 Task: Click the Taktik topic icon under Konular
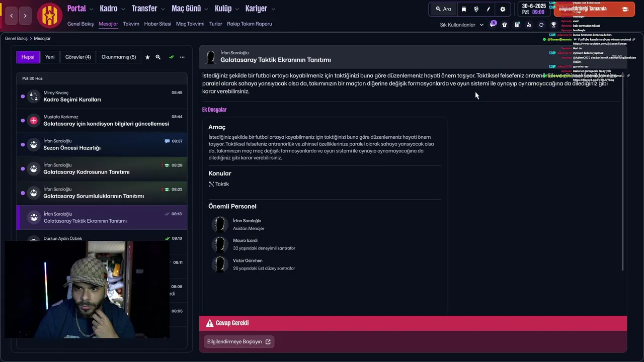211,184
